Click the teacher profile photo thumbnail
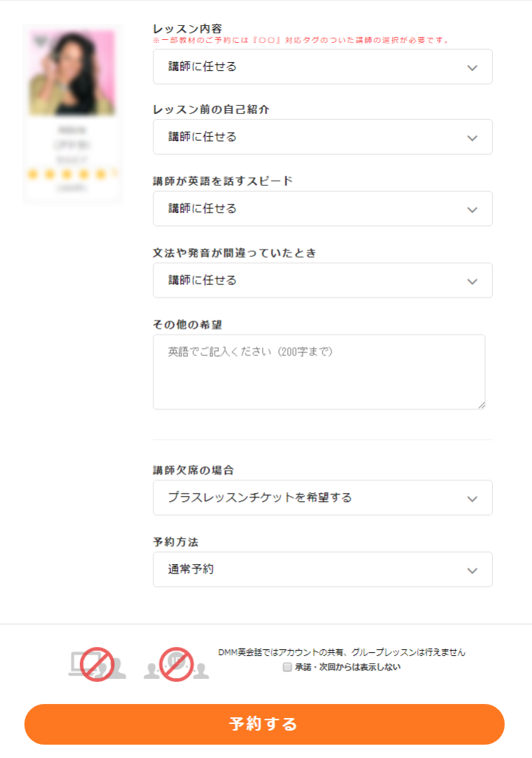This screenshot has width=532, height=758. pyautogui.click(x=73, y=73)
